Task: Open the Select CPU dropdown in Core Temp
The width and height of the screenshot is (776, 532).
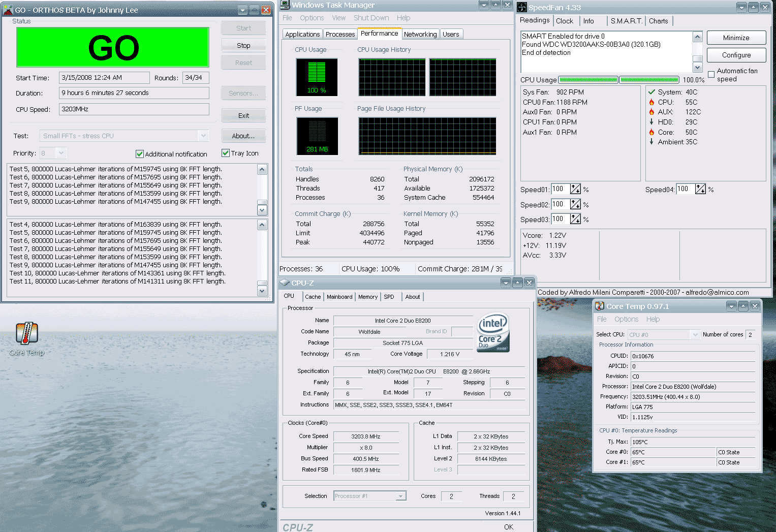Action: (695, 334)
